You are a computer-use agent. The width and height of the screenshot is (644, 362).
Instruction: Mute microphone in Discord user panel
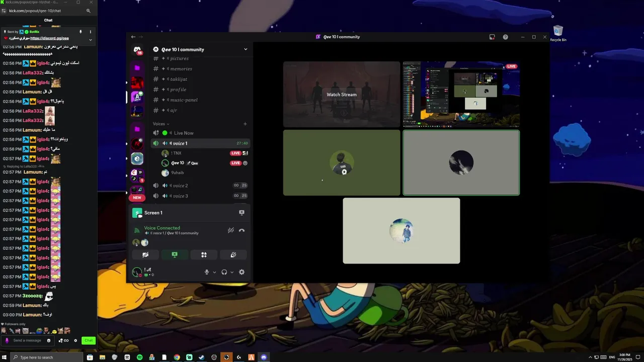click(x=206, y=272)
